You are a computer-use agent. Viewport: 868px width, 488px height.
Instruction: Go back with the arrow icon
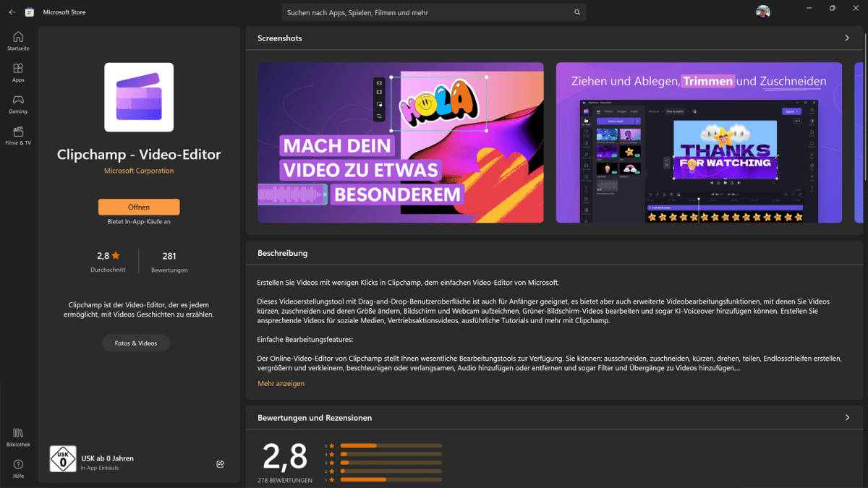click(x=12, y=12)
